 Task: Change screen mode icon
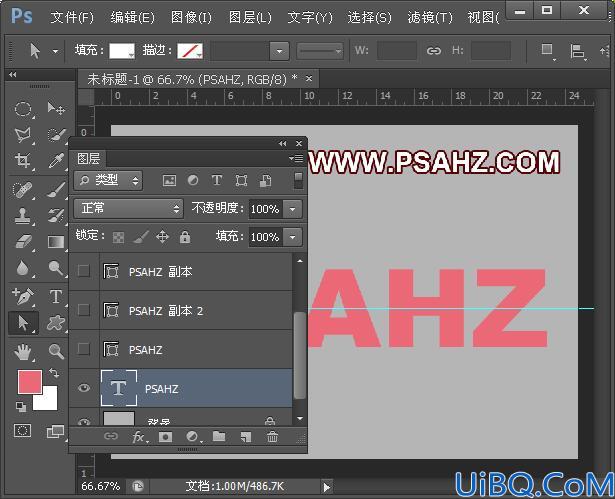click(x=55, y=432)
